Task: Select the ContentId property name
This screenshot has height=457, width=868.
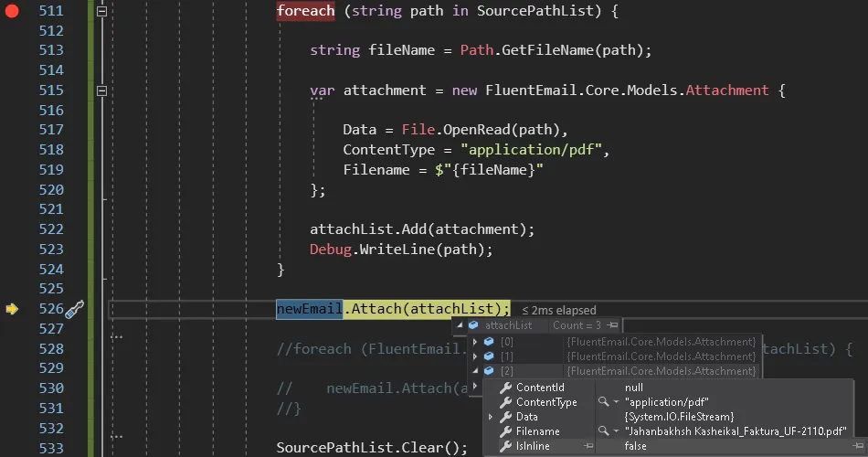Action: point(540,388)
